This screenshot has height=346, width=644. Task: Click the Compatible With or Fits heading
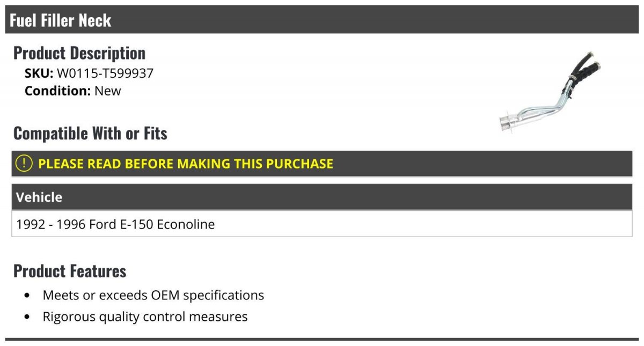click(90, 133)
